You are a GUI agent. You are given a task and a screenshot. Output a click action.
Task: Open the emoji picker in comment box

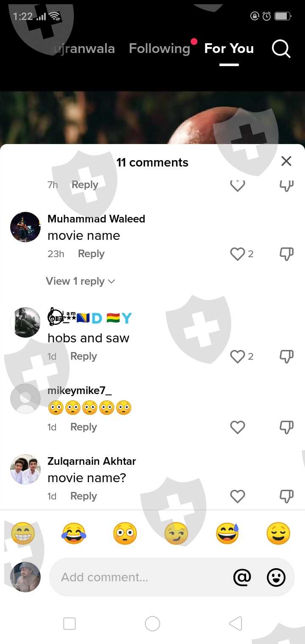pyautogui.click(x=276, y=577)
